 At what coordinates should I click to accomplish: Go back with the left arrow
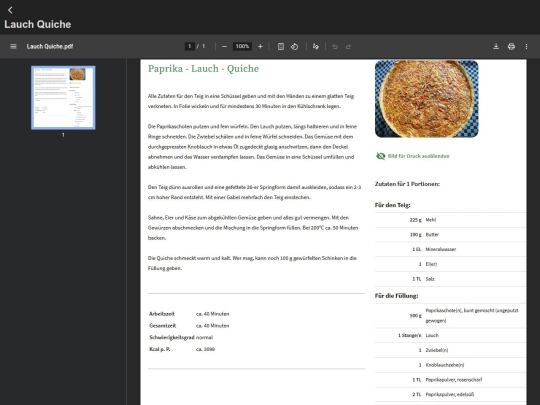10,10
